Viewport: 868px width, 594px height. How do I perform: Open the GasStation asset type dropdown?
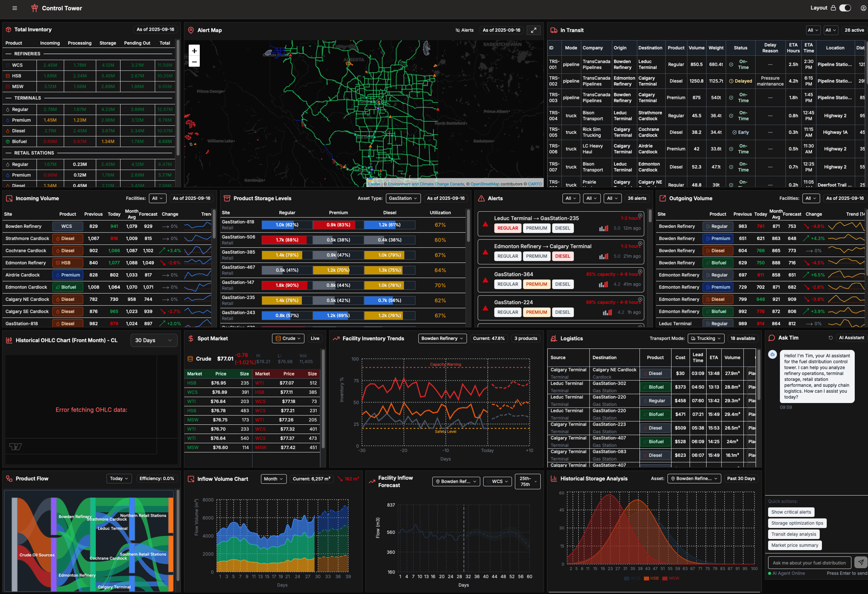[403, 198]
